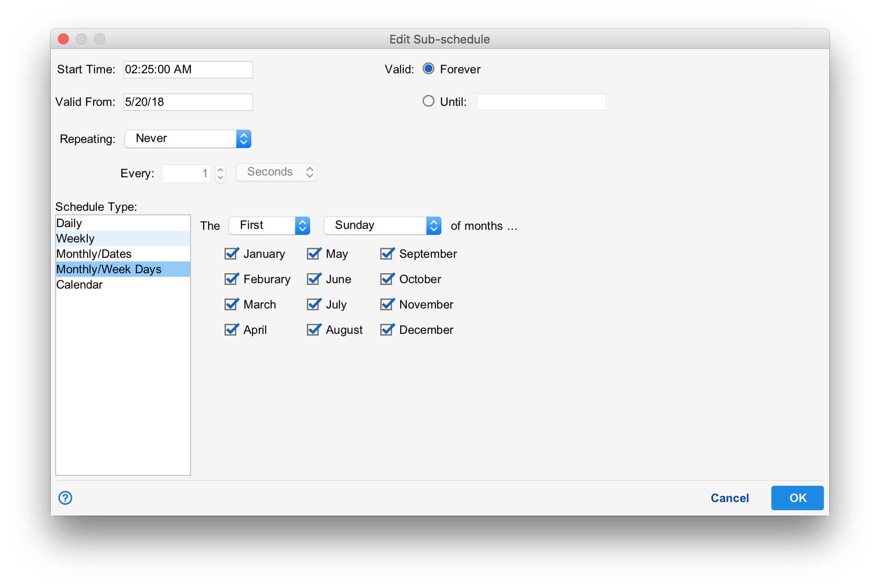Pick Calendar schedule type

click(79, 285)
